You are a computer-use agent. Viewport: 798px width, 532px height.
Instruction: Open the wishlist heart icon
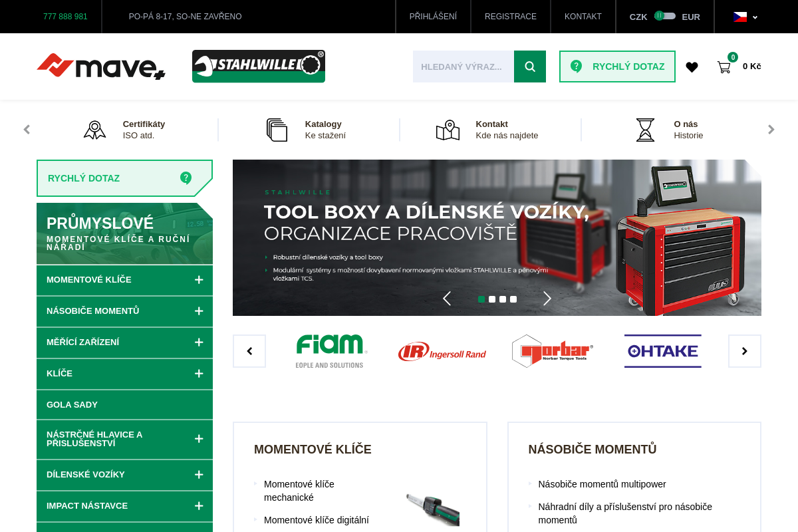point(692,67)
